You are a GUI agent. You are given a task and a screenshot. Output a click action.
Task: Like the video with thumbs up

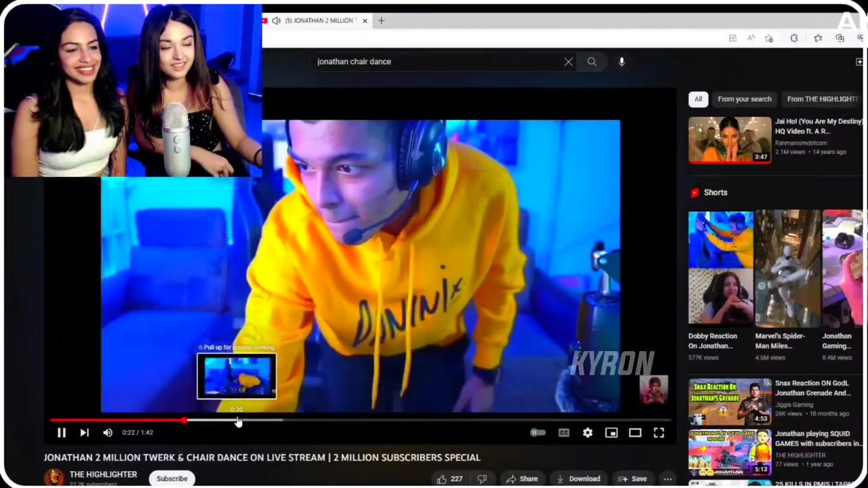449,479
